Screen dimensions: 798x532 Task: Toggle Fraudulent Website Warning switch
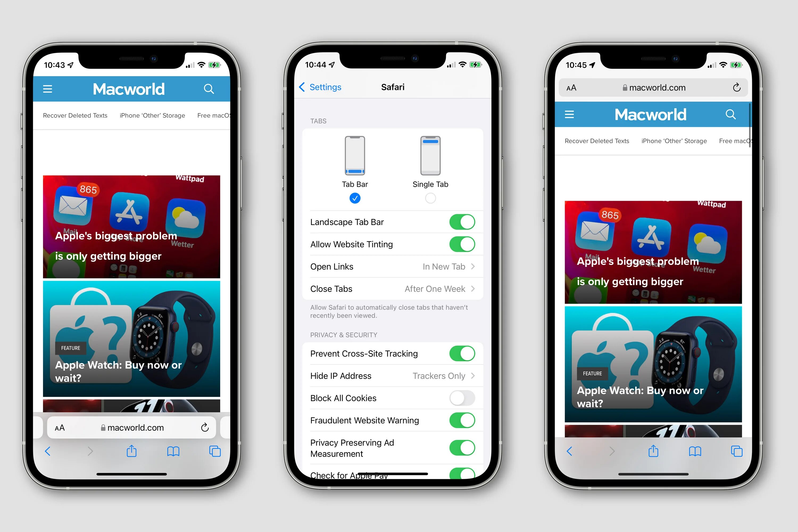pyautogui.click(x=463, y=420)
